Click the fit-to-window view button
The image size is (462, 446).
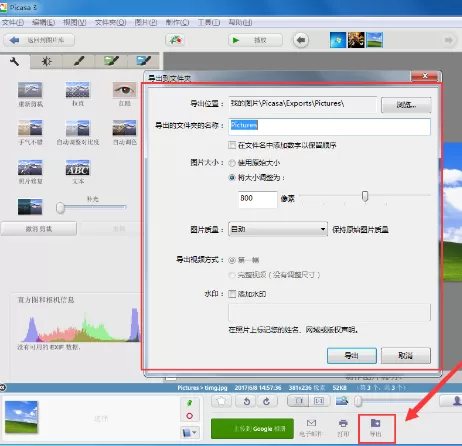(299, 401)
